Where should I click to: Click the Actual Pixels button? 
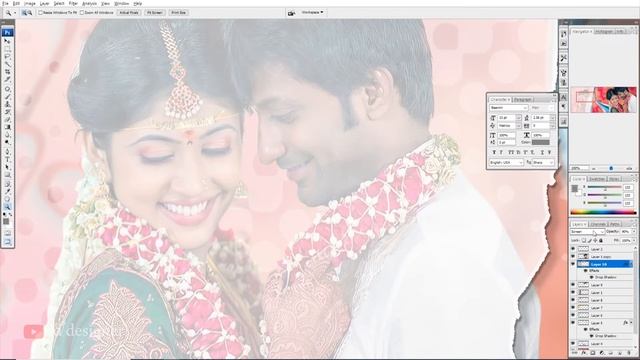129,13
